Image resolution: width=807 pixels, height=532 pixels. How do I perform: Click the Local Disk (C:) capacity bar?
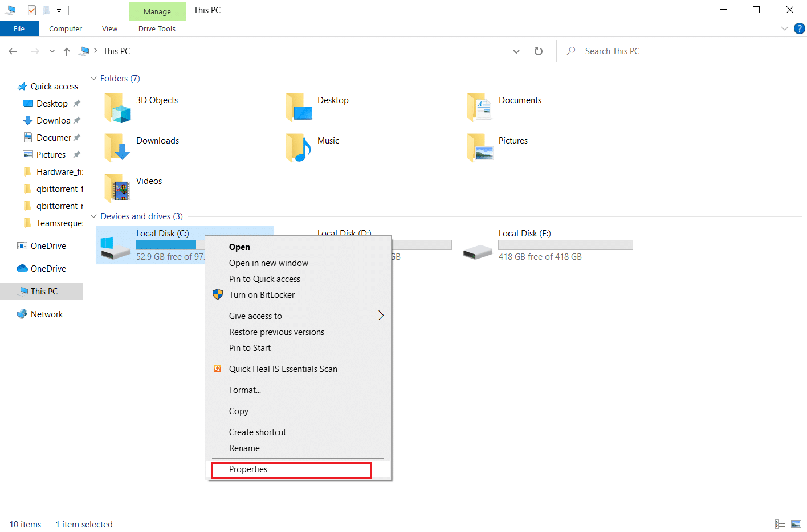click(170, 245)
